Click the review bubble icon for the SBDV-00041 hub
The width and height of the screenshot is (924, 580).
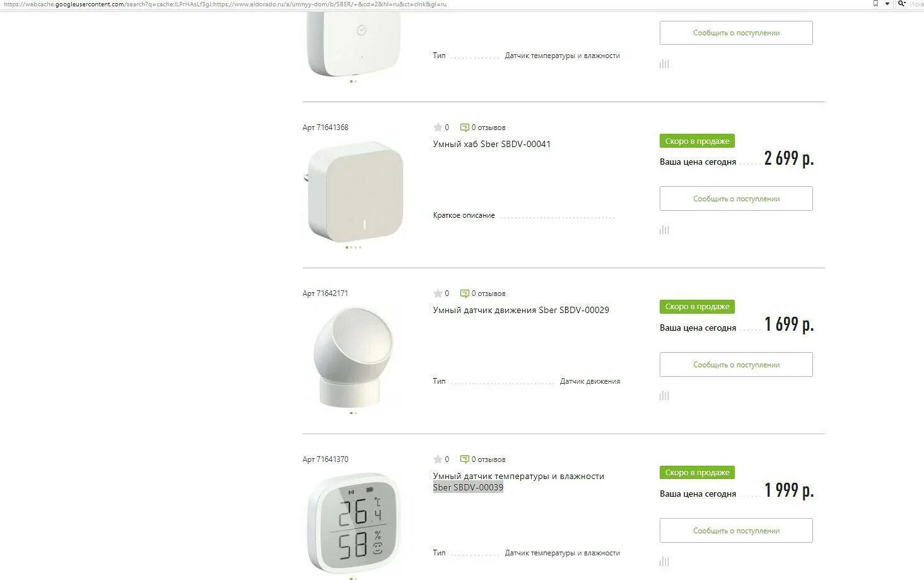(465, 127)
